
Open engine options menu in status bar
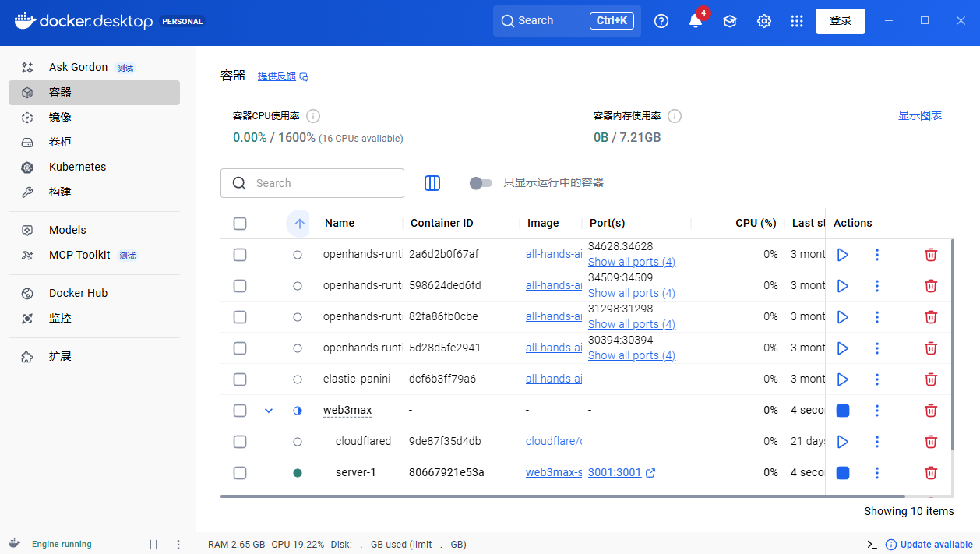click(x=178, y=545)
